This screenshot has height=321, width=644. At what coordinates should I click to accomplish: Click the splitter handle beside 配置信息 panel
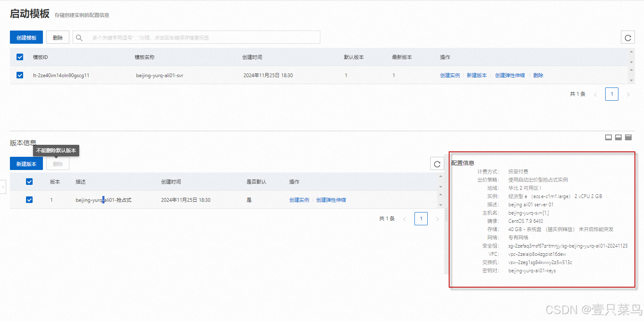click(446, 215)
